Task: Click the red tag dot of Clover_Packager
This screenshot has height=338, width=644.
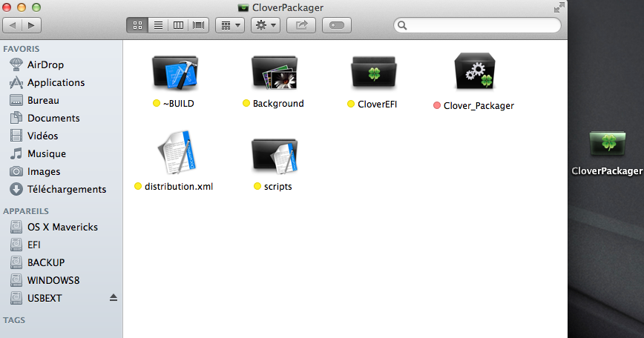Action: pyautogui.click(x=436, y=105)
